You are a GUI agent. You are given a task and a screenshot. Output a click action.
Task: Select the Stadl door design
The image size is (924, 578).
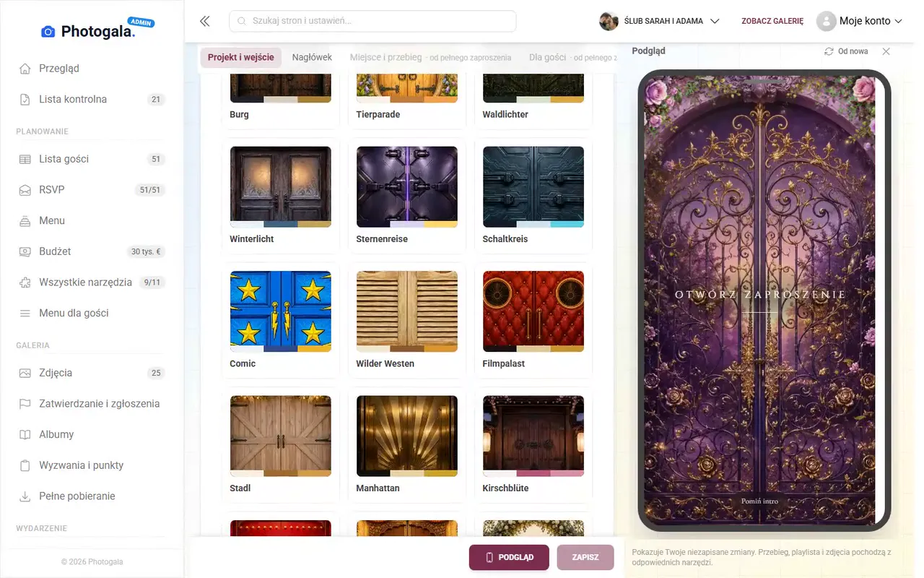(281, 444)
